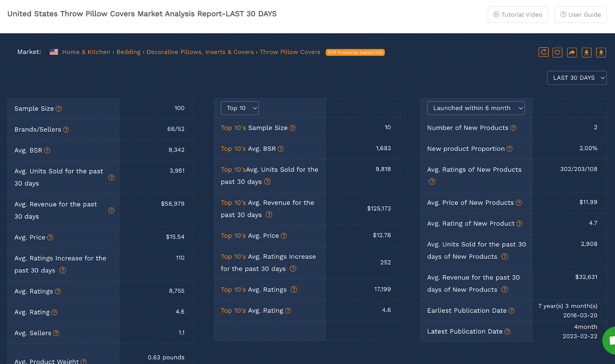Go to Throw Pillow Covers breadcrumb
The height and width of the screenshot is (364, 615).
[290, 52]
